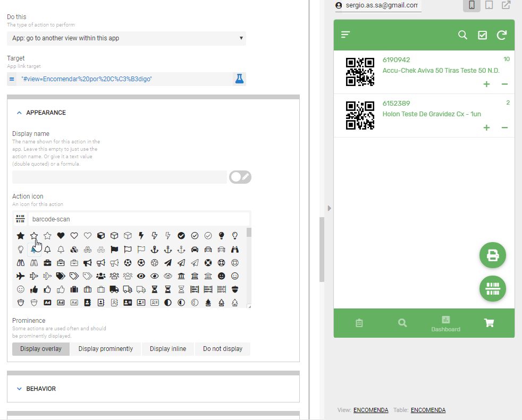Pick the solid black car icon
The image size is (522, 420).
click(x=195, y=250)
